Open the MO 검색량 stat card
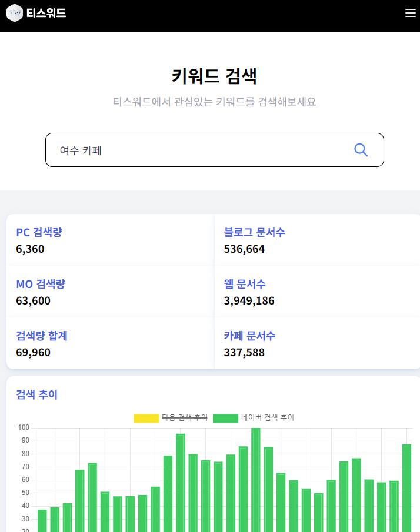The height and width of the screenshot is (532, 420). tap(109, 291)
